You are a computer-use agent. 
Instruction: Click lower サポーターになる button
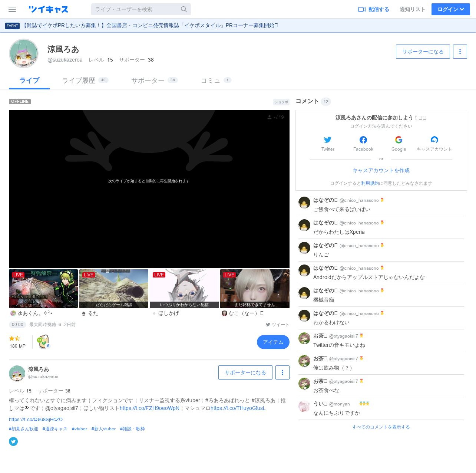(x=245, y=372)
